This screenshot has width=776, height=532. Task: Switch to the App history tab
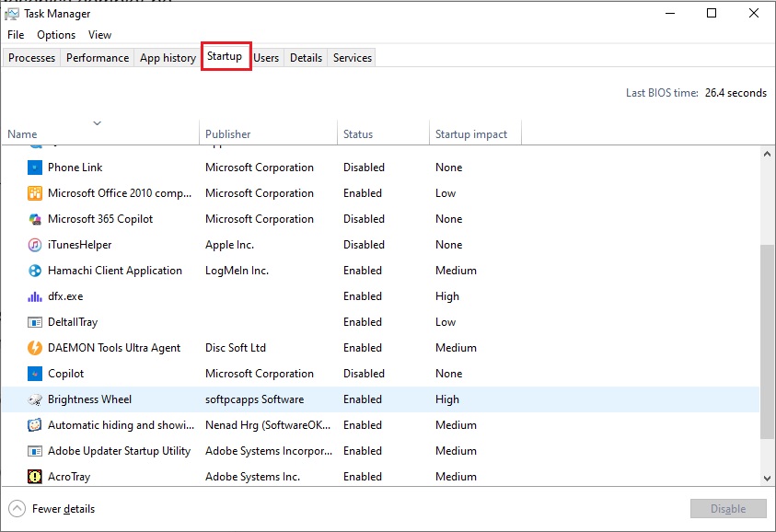click(x=168, y=58)
